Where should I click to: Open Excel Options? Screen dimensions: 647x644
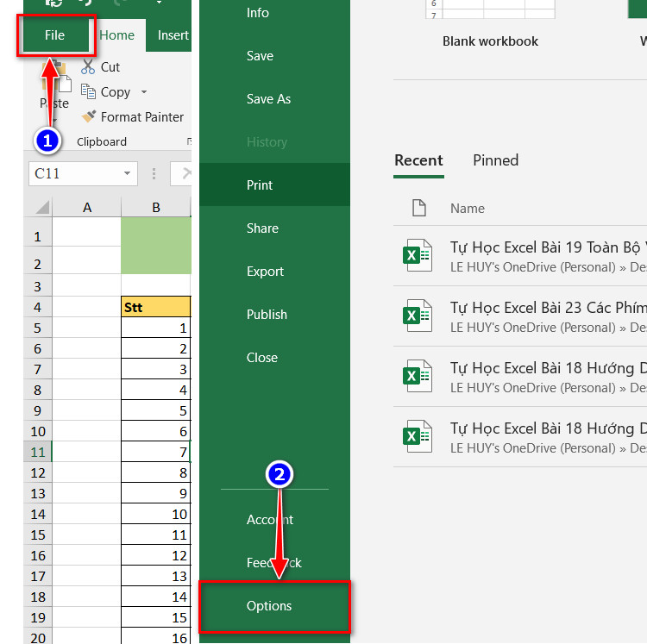274,606
